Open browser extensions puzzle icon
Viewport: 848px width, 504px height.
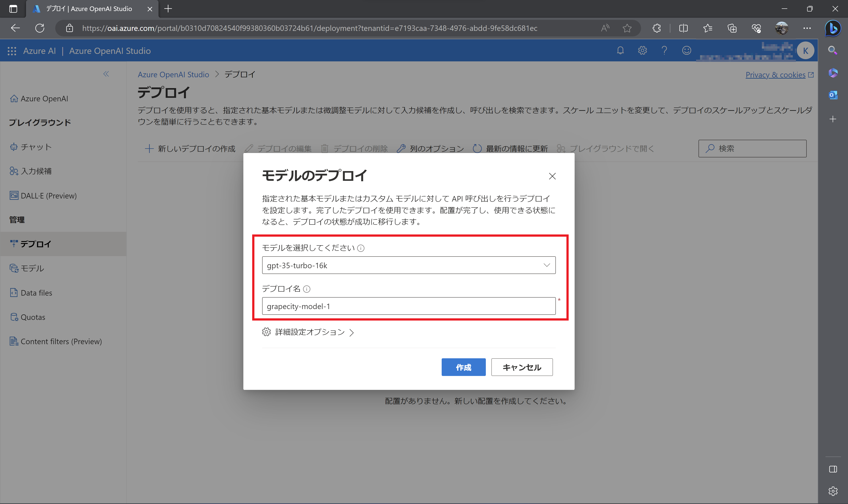656,28
